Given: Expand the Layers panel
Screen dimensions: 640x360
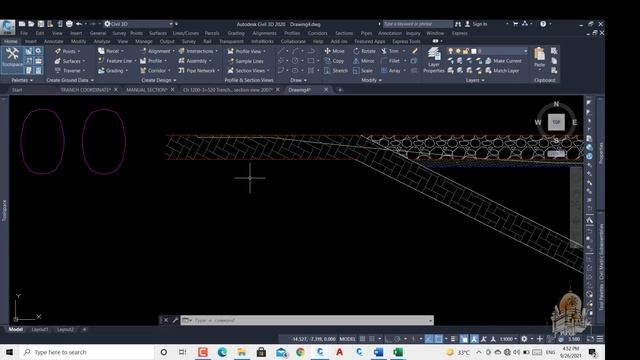Looking at the screenshot, I should tap(475, 80).
